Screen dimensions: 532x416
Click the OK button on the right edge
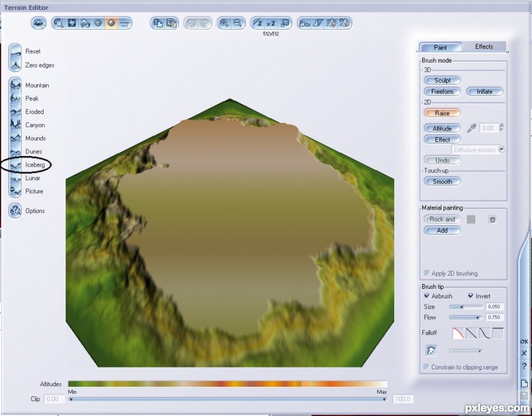pos(524,341)
